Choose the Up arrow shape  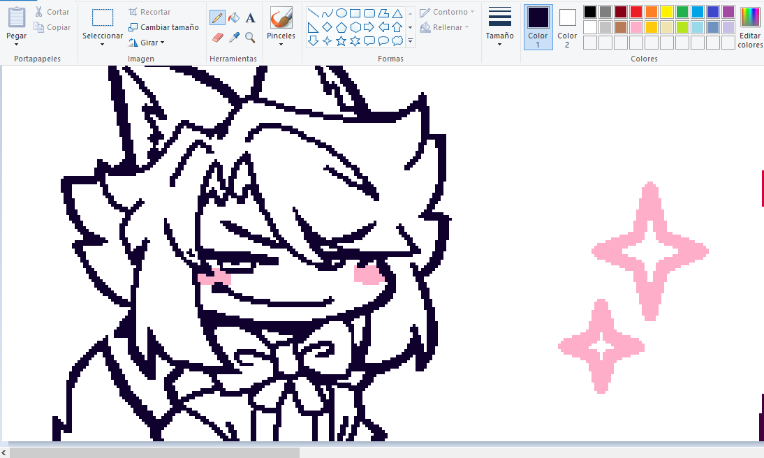coord(398,27)
